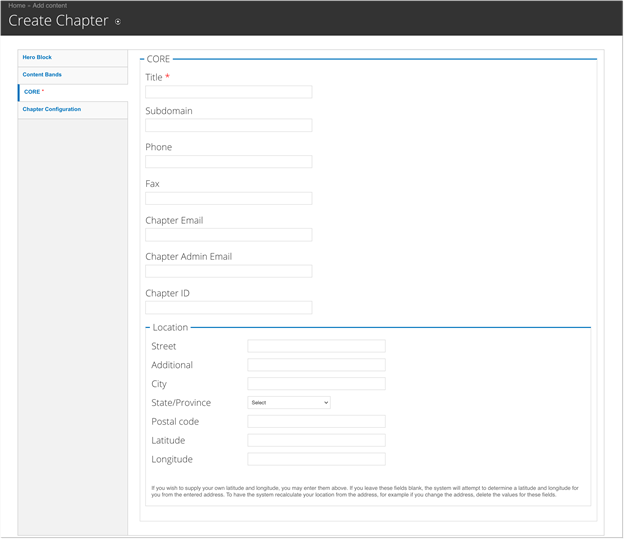The image size is (624, 539).
Task: Follow the Add content breadcrumb link
Action: [x=51, y=6]
